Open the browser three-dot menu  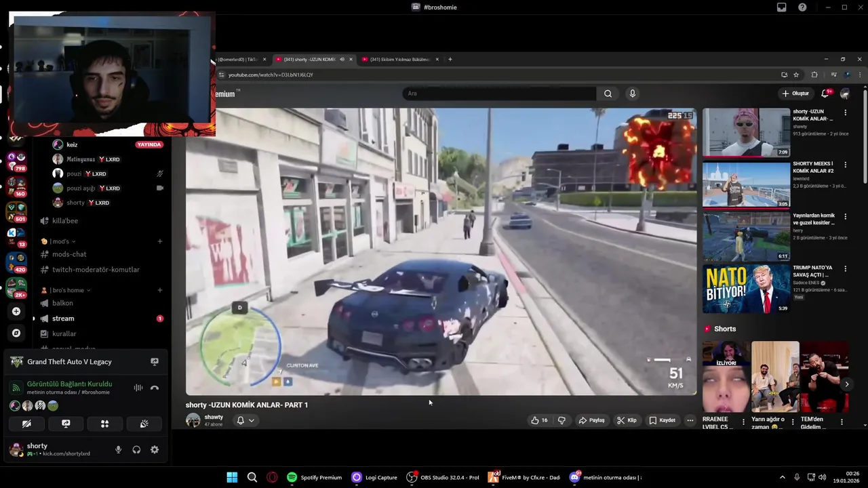860,75
